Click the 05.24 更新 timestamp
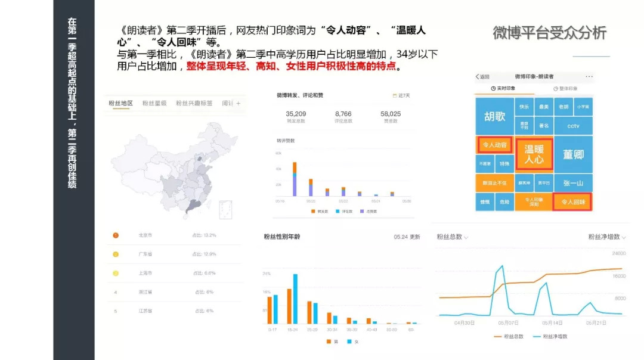The height and width of the screenshot is (360, 644). click(407, 237)
